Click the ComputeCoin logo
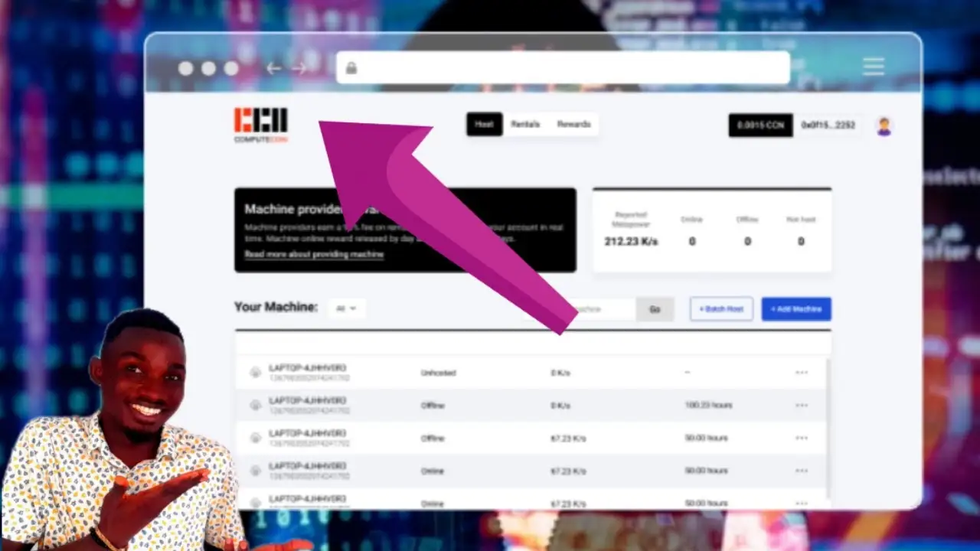The width and height of the screenshot is (980, 551). point(261,125)
